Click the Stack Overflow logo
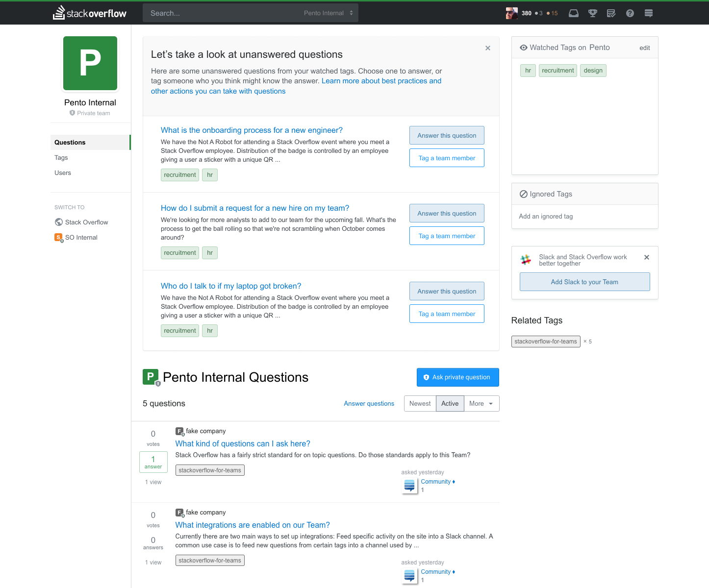 click(x=90, y=13)
